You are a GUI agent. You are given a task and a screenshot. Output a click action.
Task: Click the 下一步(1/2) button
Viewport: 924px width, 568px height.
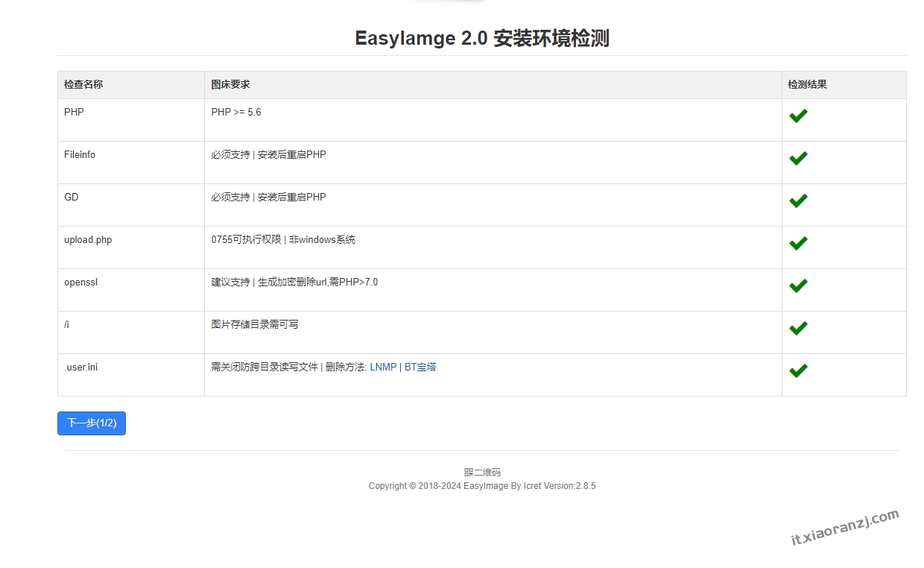tap(92, 423)
